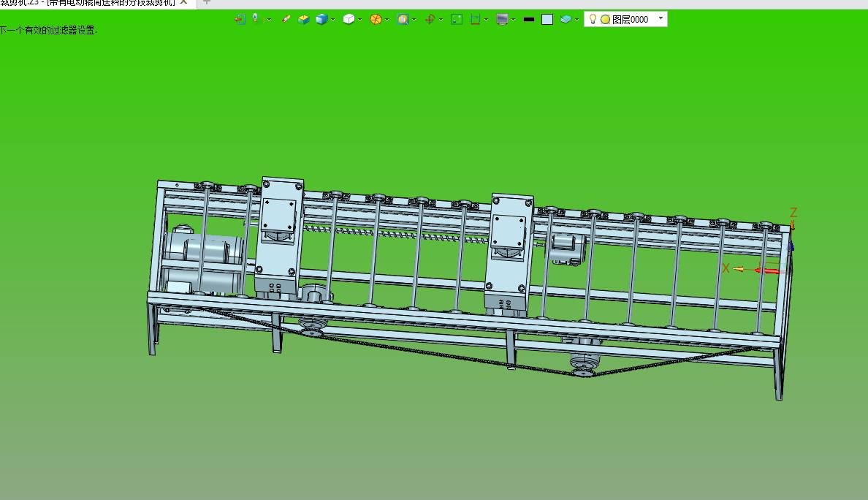Screen dimensions: 868x500
Task: Expand dropdown next to blue cube
Action: pos(332,20)
